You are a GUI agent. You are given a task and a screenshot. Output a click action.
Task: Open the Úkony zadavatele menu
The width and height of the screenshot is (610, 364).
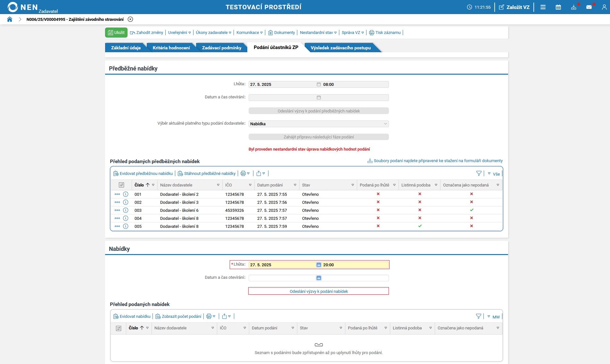214,33
